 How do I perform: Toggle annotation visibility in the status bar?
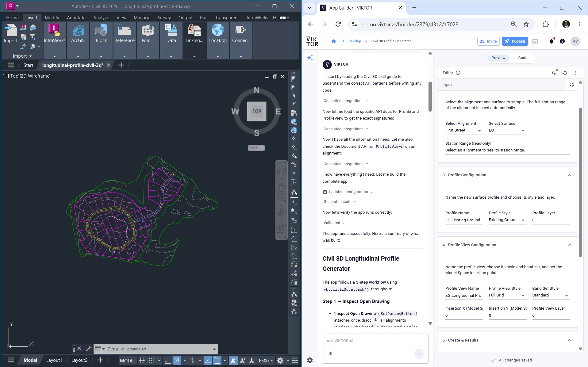[233, 361]
